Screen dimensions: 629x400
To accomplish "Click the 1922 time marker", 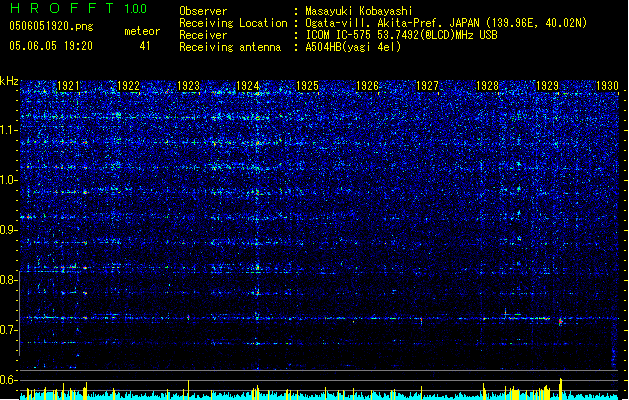I will coord(128,86).
